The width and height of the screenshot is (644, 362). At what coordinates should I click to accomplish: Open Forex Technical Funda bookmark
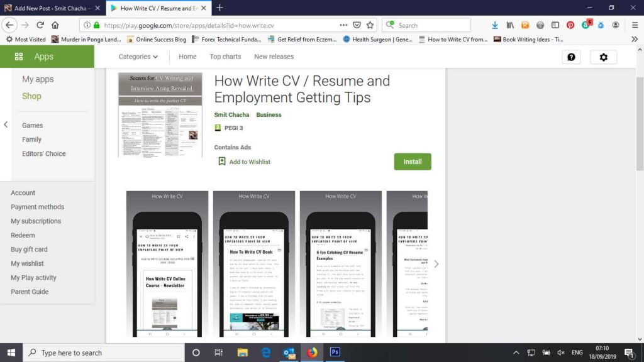226,40
